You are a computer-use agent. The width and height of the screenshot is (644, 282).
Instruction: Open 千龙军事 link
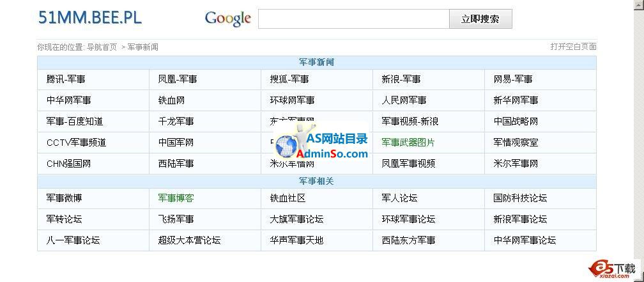(176, 121)
